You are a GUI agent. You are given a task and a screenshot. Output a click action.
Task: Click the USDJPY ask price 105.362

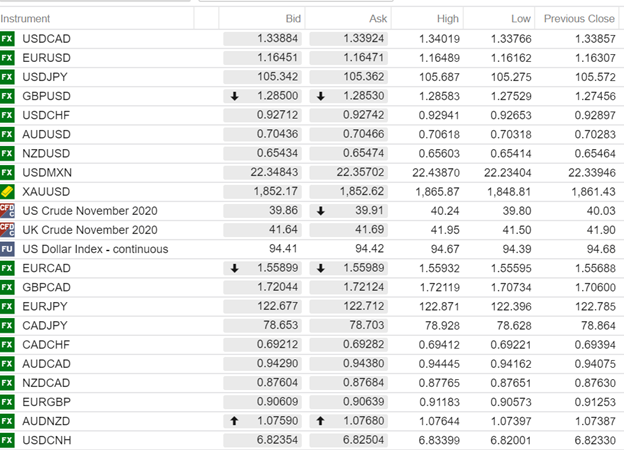[x=350, y=78]
